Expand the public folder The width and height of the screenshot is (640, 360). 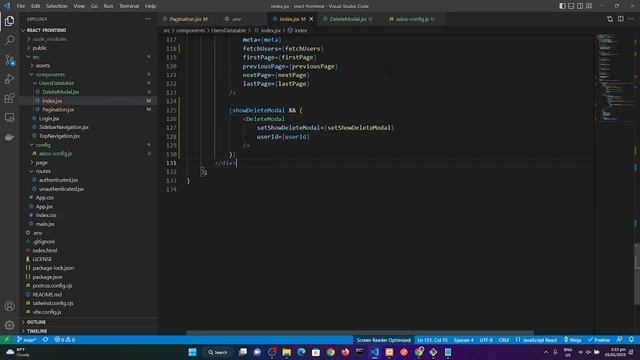(x=40, y=48)
